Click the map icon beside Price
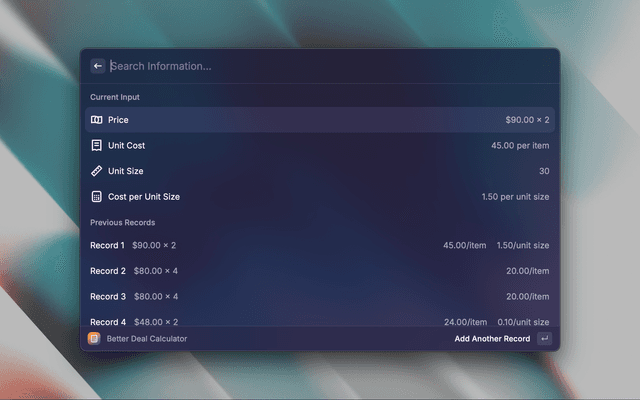640x400 pixels. point(97,120)
